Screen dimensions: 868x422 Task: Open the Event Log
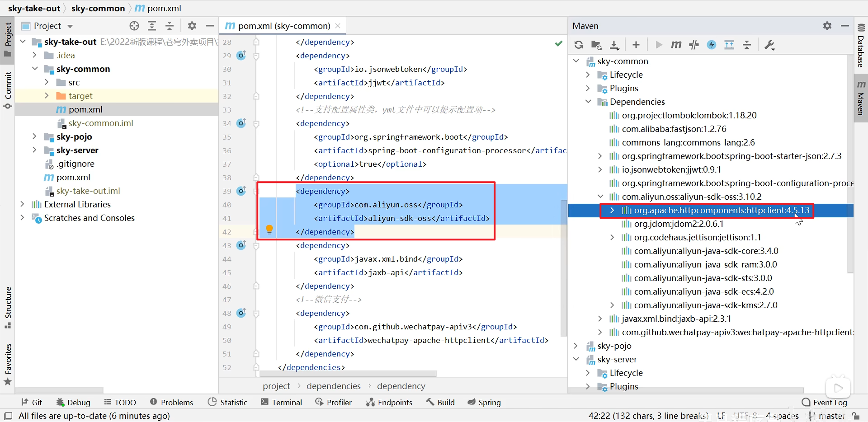coord(830,402)
